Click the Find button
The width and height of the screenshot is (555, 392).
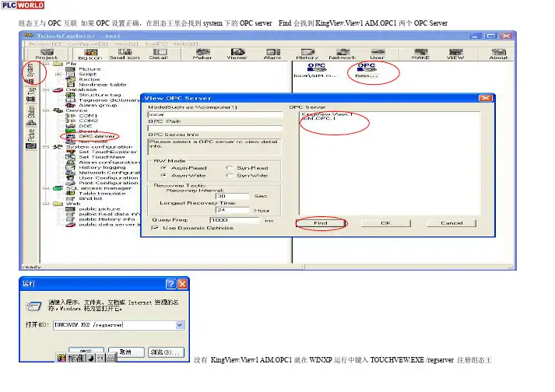click(x=320, y=223)
